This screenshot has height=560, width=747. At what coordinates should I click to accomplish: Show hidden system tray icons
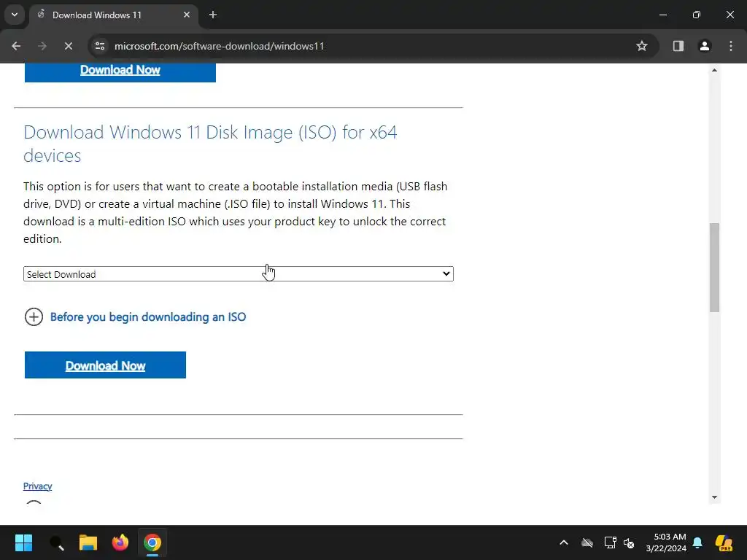click(564, 542)
